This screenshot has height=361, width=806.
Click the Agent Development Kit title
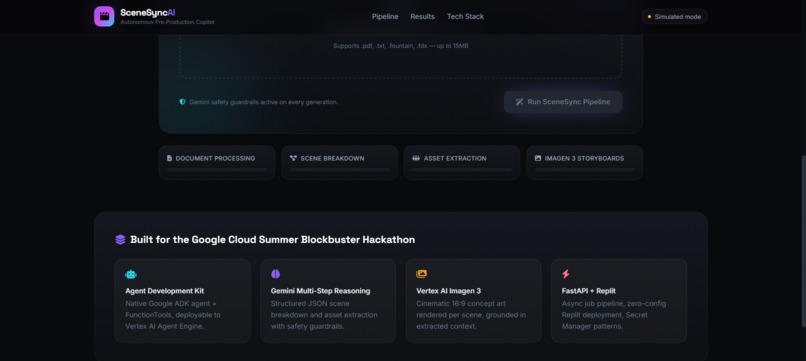click(x=164, y=291)
